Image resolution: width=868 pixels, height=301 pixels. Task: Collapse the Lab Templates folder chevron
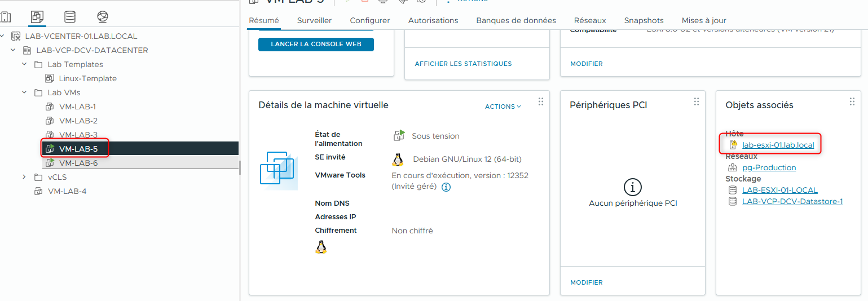[x=24, y=64]
